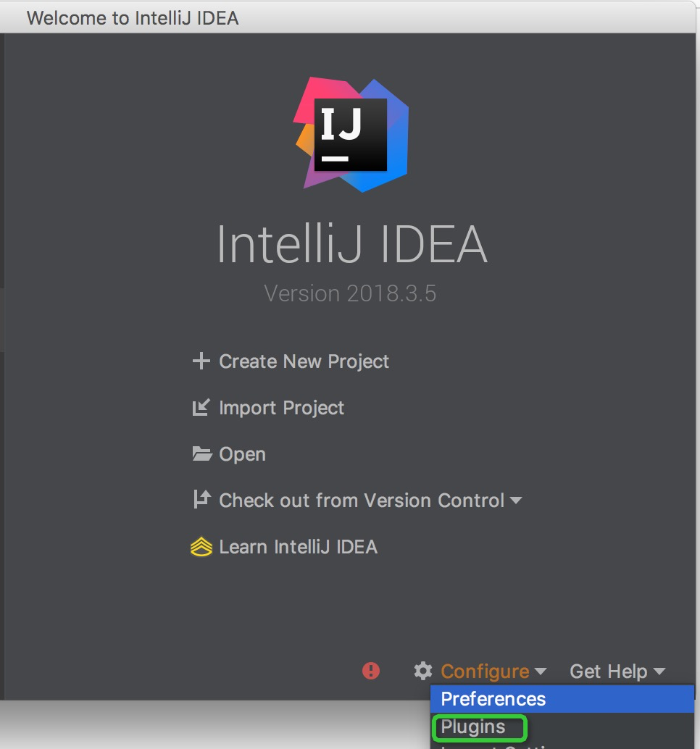
Task: Click the version control checkout icon
Action: 201,500
